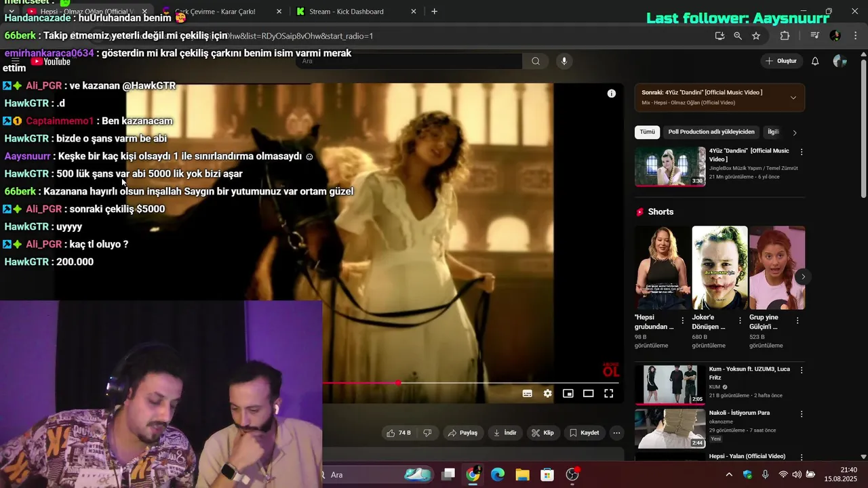Open Hepsi - Yalan (Official Video) title
This screenshot has width=868, height=488.
tap(747, 456)
